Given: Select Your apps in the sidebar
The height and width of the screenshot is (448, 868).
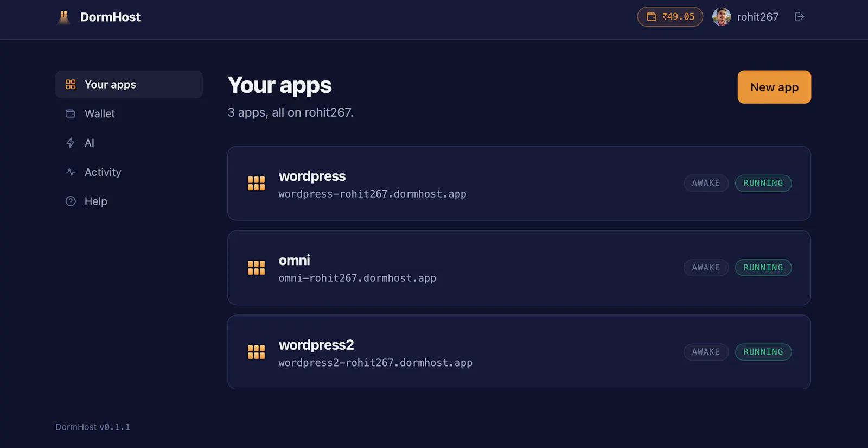Looking at the screenshot, I should 129,84.
